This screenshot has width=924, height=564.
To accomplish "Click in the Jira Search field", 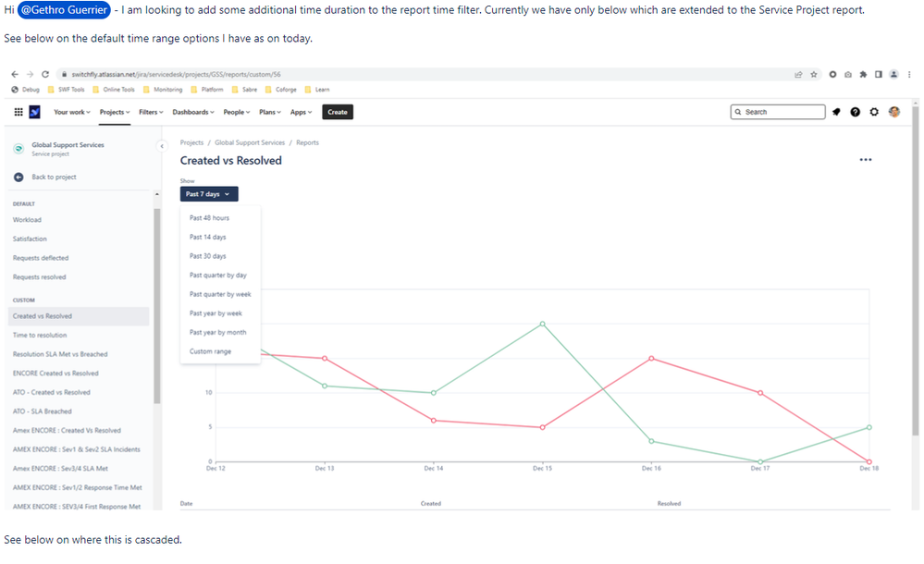I will 778,112.
